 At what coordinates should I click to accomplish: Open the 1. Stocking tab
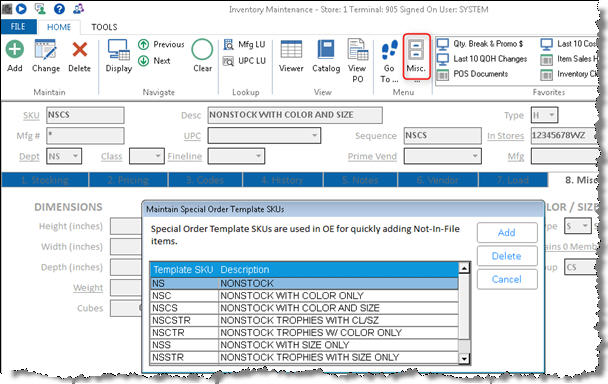(x=45, y=180)
